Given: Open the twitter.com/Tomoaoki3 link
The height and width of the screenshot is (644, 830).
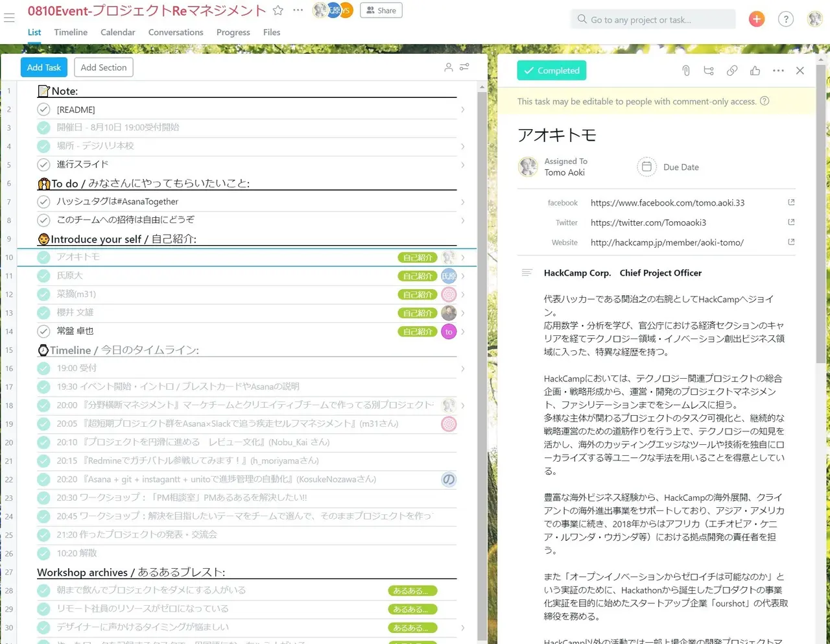Looking at the screenshot, I should click(x=648, y=222).
